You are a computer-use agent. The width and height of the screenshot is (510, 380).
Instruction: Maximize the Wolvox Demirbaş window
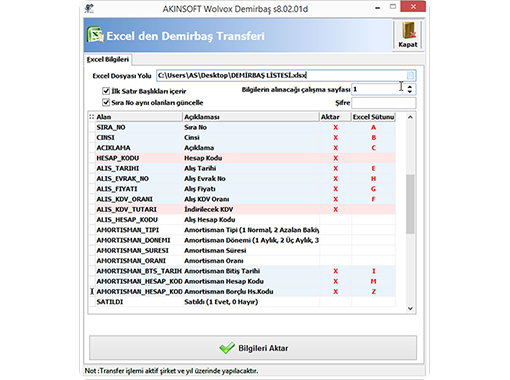393,7
